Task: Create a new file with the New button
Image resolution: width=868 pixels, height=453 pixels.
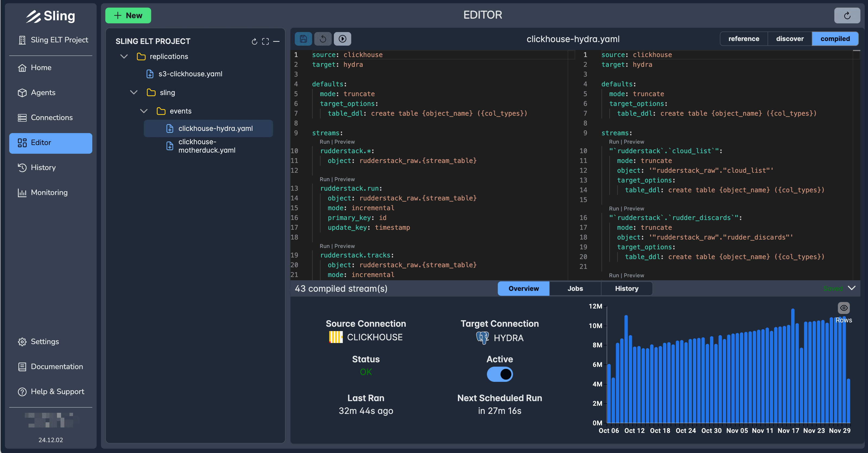Action: click(x=128, y=15)
